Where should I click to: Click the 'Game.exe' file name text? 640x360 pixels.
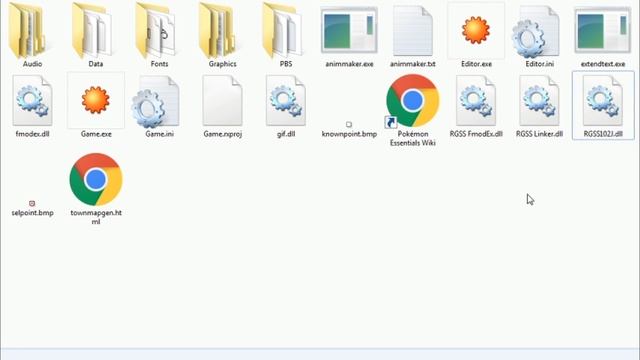pyautogui.click(x=96, y=134)
